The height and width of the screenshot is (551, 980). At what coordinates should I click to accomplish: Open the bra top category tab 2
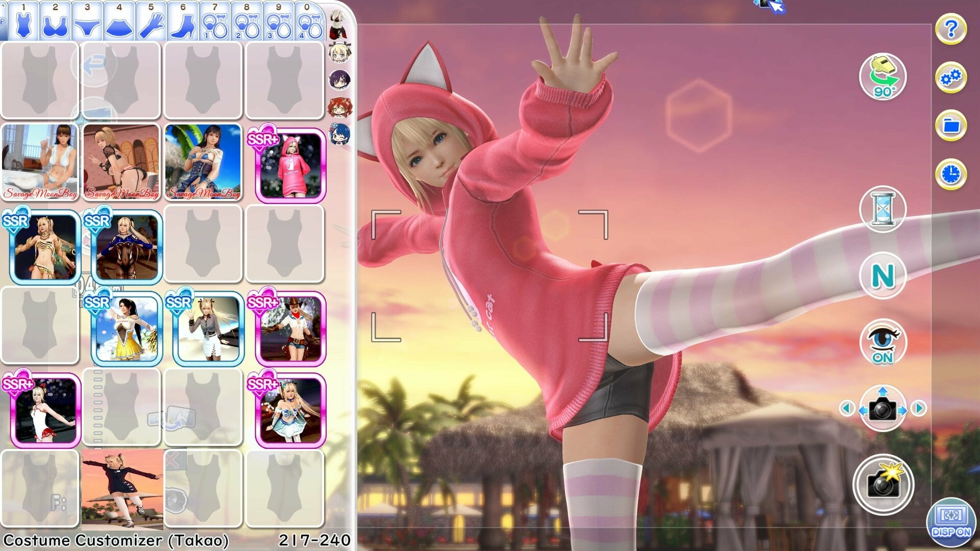pos(56,21)
